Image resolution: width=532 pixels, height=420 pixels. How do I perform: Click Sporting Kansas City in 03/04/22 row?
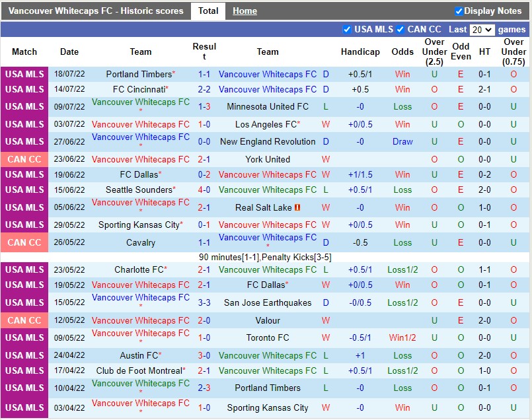click(268, 408)
